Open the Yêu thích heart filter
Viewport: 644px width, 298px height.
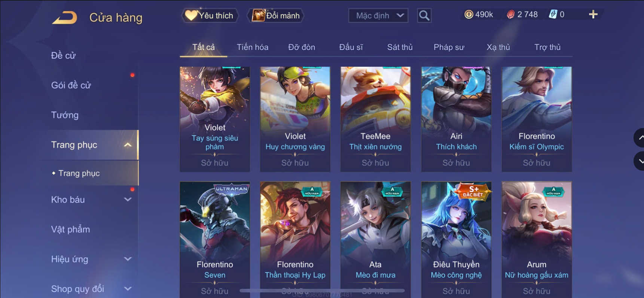pyautogui.click(x=210, y=15)
